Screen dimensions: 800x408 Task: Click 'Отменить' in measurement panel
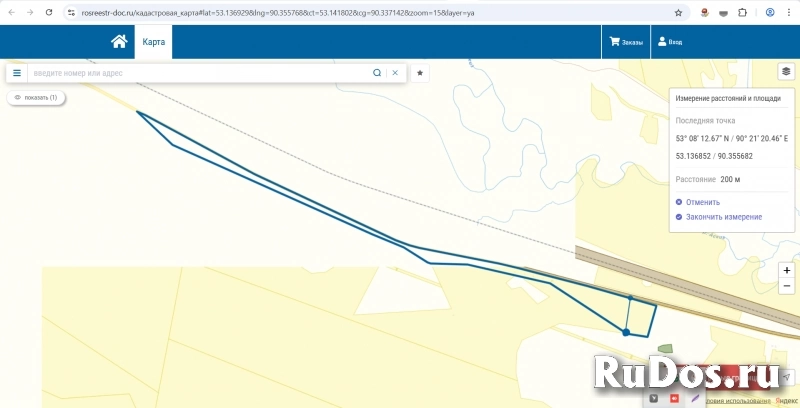[702, 202]
